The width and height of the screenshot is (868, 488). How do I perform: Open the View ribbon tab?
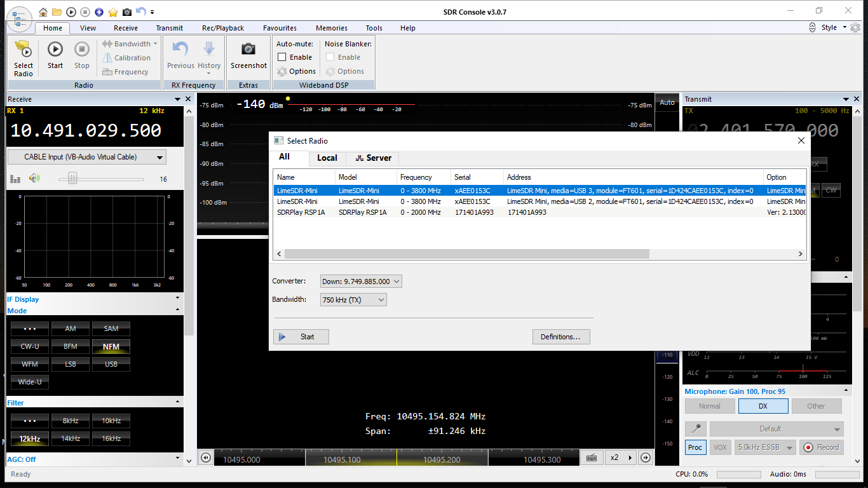(88, 28)
